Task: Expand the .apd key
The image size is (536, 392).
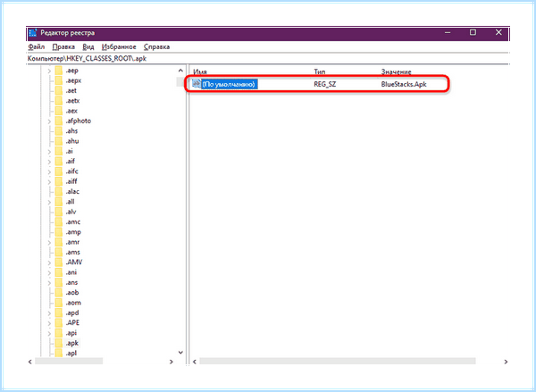Action: [49, 313]
